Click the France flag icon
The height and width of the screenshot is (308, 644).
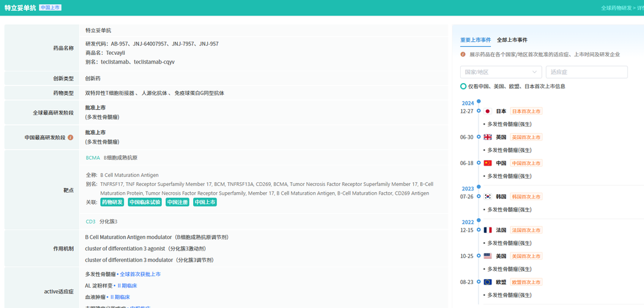coord(488,230)
